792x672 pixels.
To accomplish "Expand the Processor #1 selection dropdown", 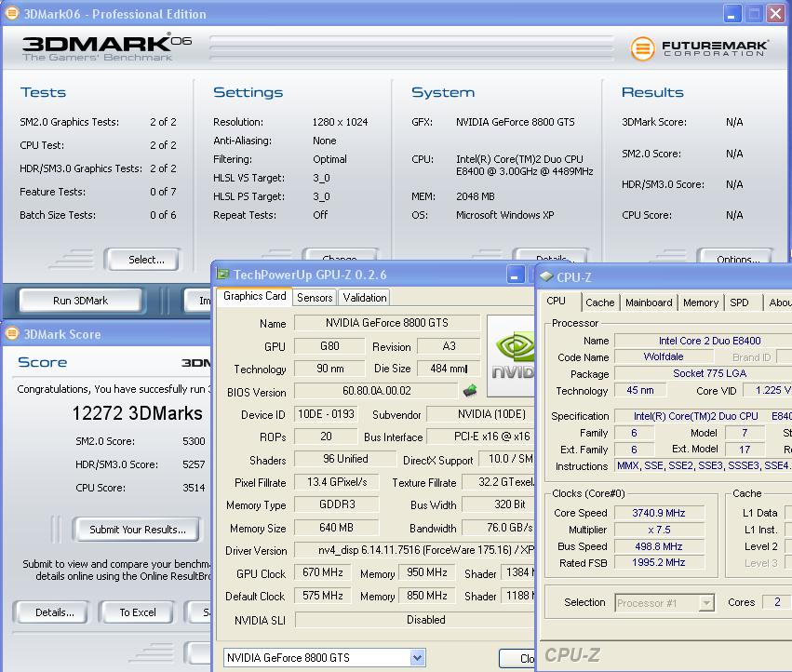I will tap(706, 602).
